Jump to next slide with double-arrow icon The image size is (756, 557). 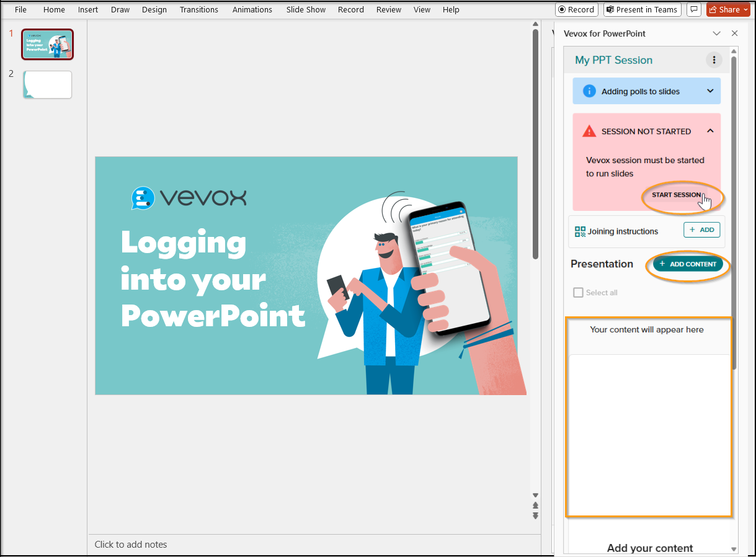tap(535, 516)
